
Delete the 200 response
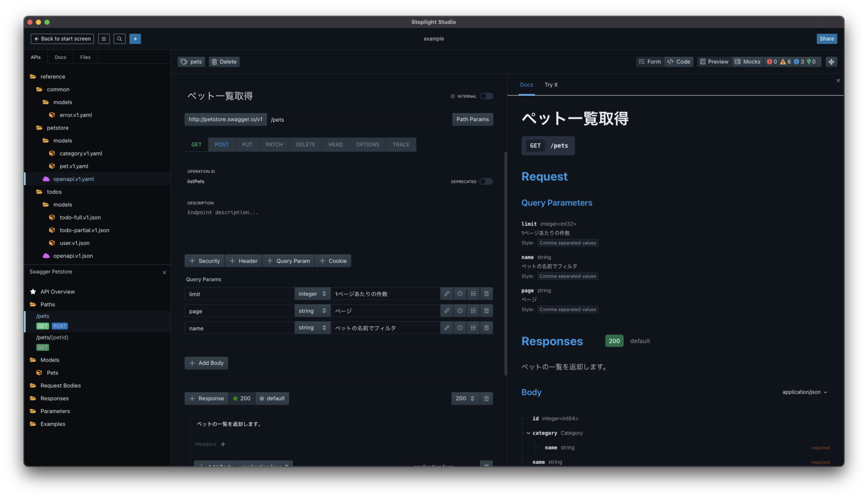point(486,398)
